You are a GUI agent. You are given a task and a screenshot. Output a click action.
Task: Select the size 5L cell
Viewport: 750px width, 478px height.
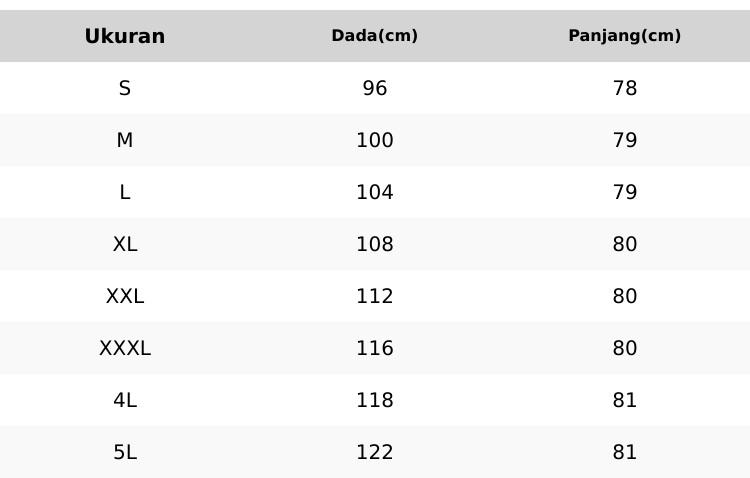point(125,453)
